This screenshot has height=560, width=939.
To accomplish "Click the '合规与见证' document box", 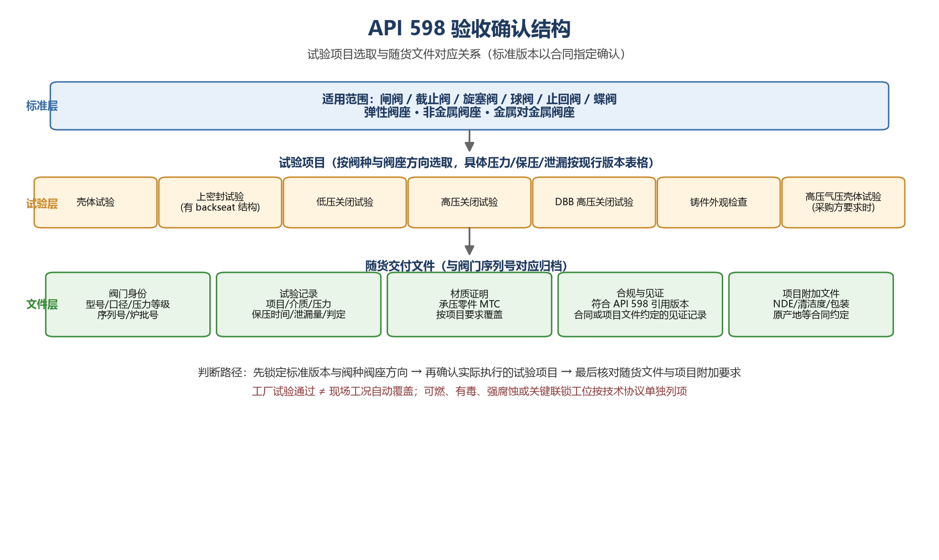I will tap(640, 304).
